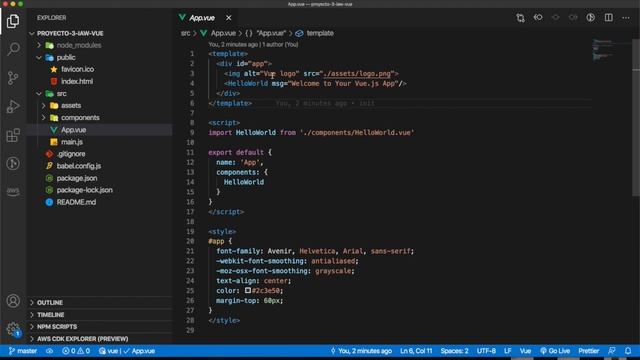640x360 pixels.
Task: Open the Source Control view
Action: tap(13, 78)
